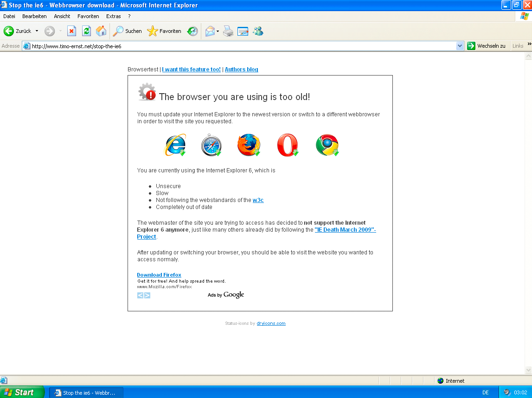Open the Messenger people icon
The width and height of the screenshot is (532, 398).
[258, 31]
